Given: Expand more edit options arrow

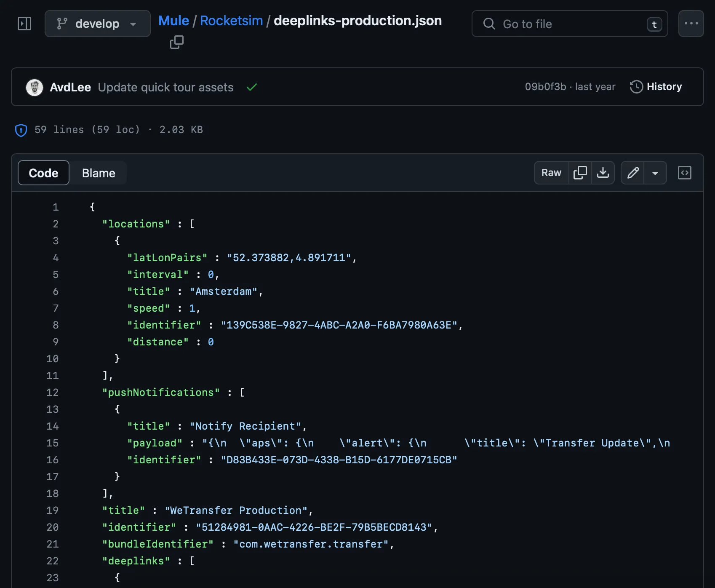Looking at the screenshot, I should point(655,173).
